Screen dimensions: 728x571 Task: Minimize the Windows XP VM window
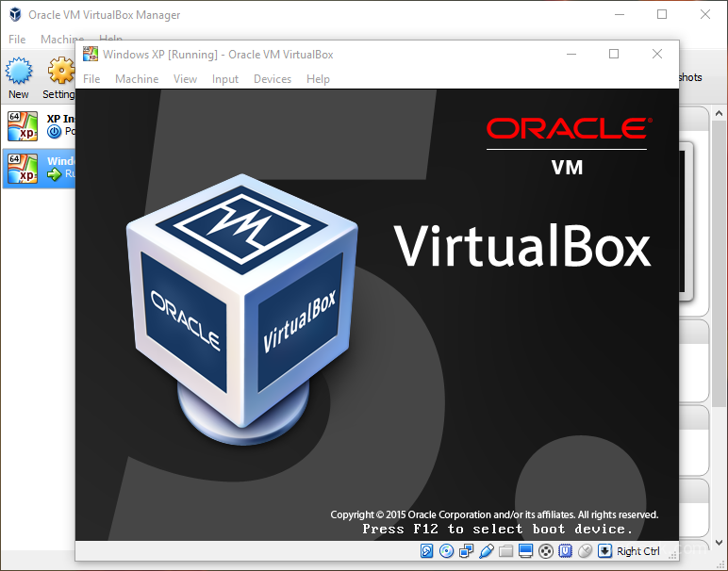click(x=571, y=54)
